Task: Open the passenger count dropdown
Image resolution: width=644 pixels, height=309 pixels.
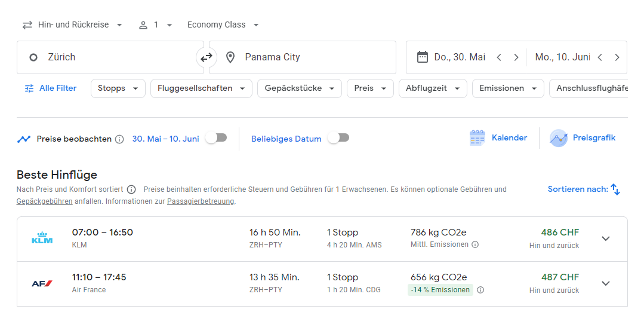Action: pyautogui.click(x=156, y=25)
